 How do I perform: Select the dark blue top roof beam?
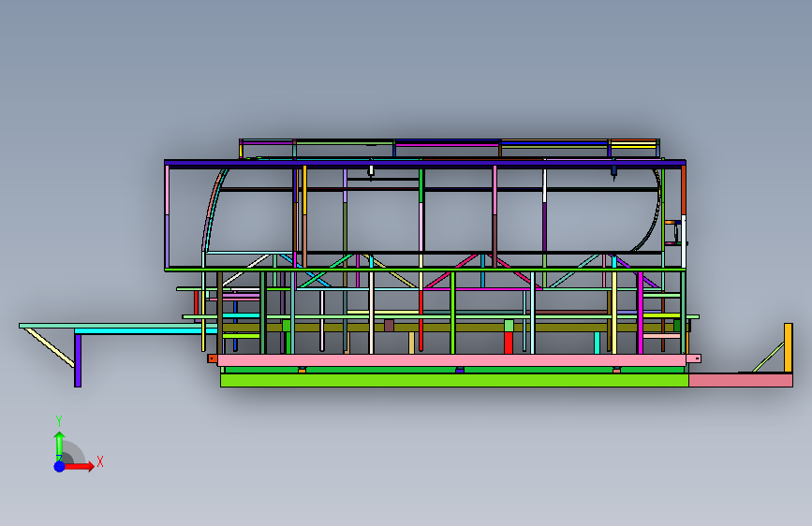[x=424, y=163]
